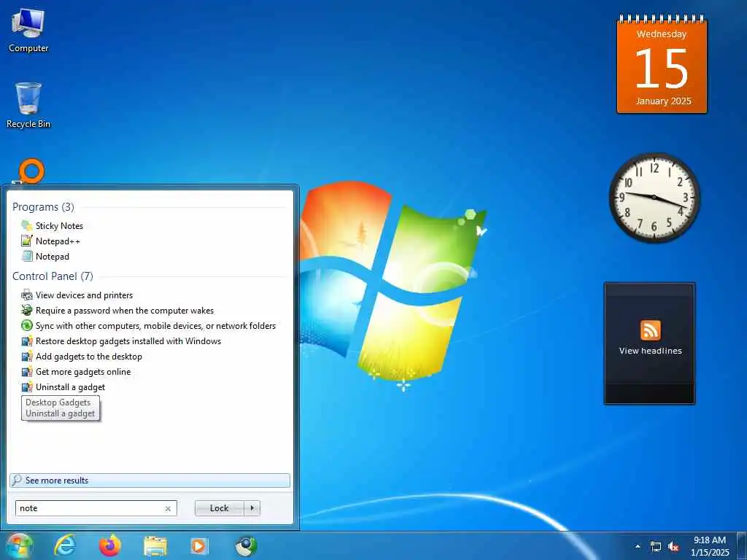The width and height of the screenshot is (747, 560).
Task: Show hidden tray icons arrow
Action: point(638,546)
